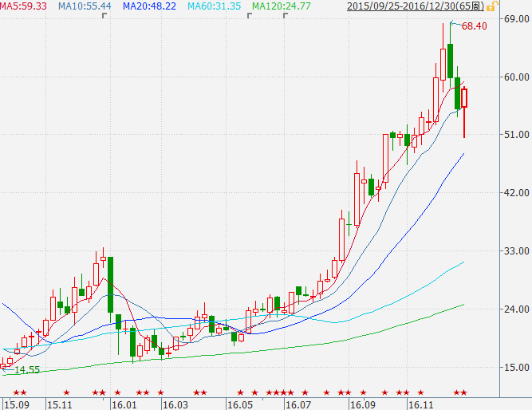Select the red star above the 16.01 label

click(x=118, y=392)
